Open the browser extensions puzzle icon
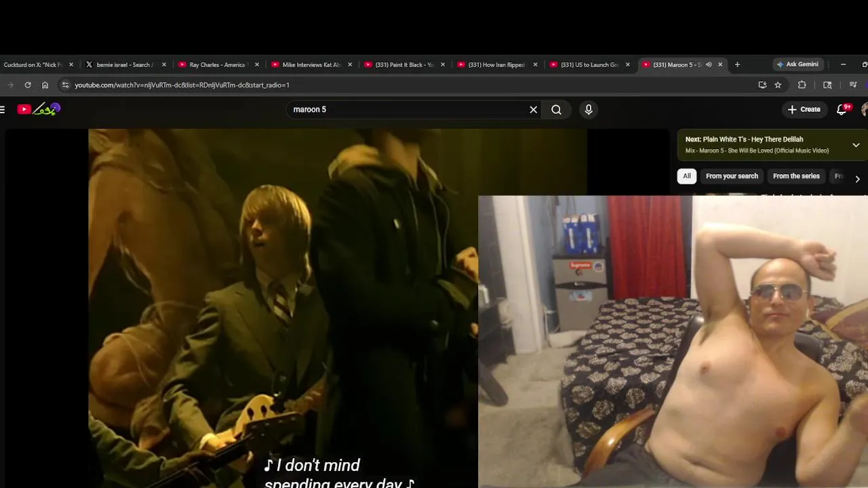Screen dimensions: 868x488 [x=802, y=85]
